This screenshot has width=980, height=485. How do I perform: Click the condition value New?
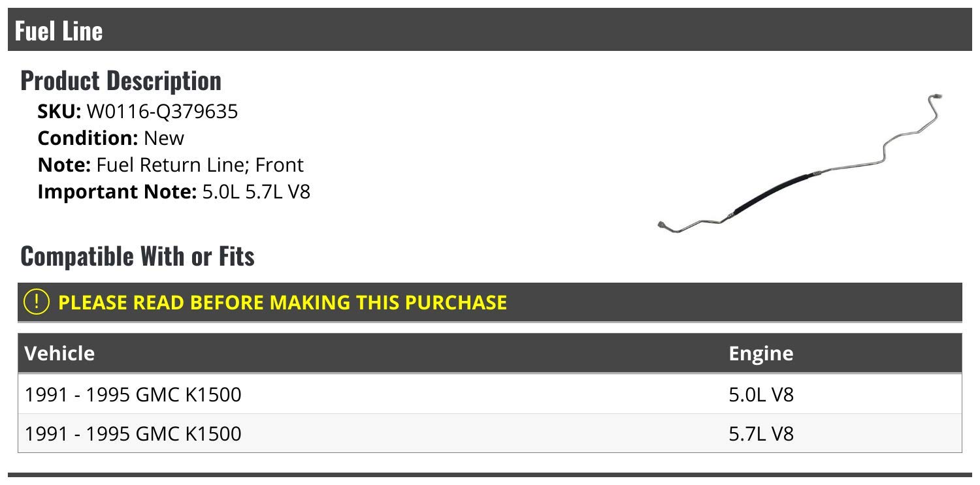coord(164,138)
